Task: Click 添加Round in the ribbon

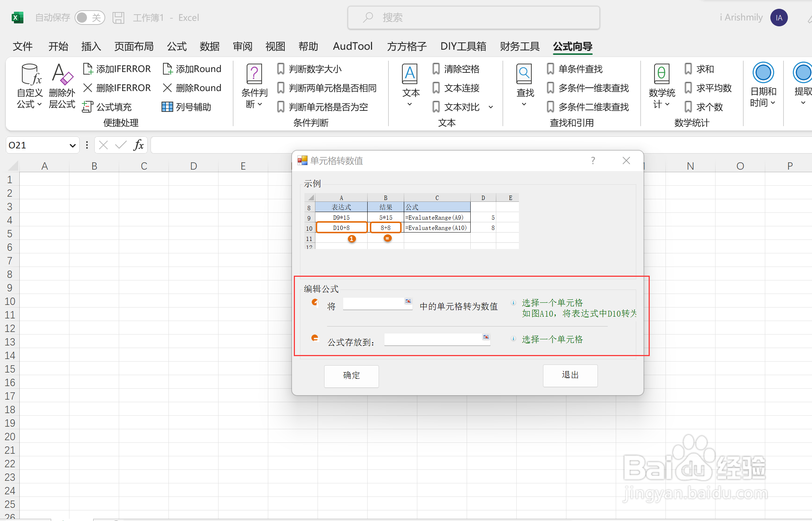Action: point(192,69)
